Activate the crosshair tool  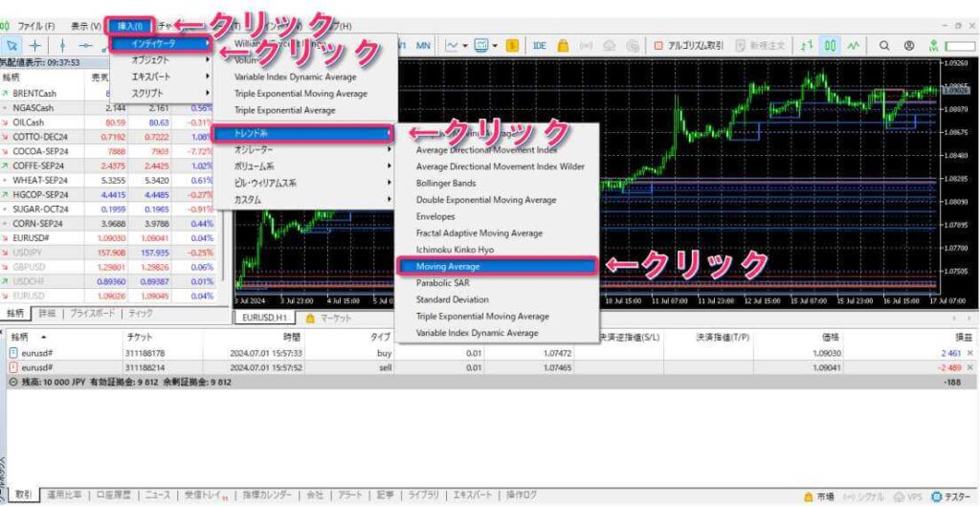tap(35, 45)
